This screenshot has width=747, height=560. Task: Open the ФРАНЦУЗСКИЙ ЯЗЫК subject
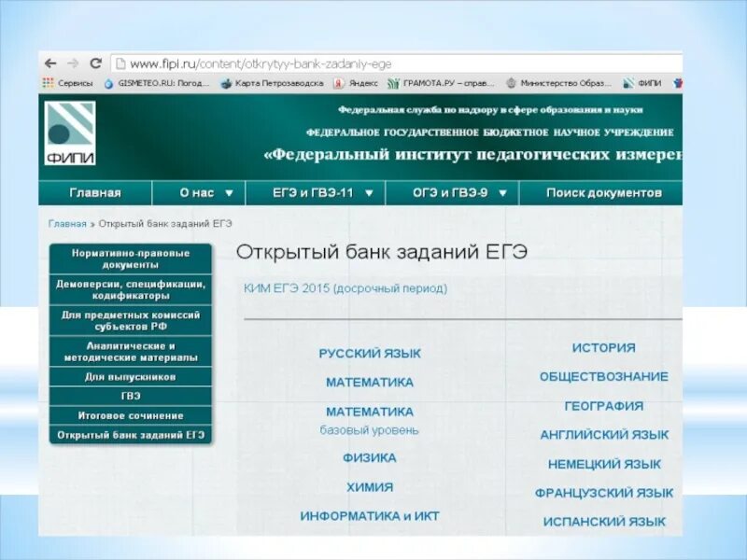(604, 493)
